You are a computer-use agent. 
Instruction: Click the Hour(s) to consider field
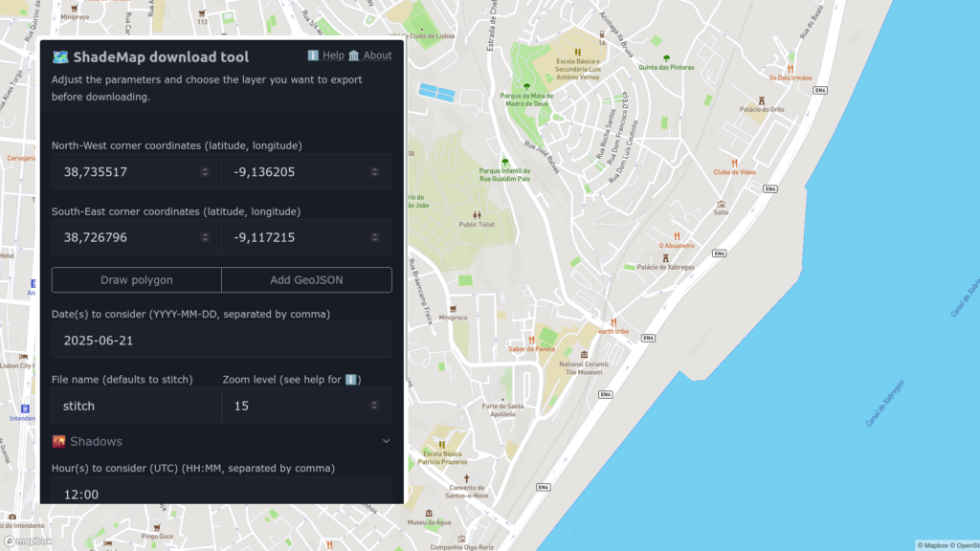click(221, 494)
